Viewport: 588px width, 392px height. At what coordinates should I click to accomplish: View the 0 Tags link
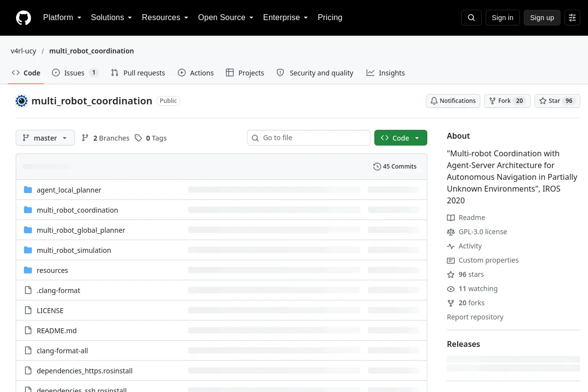[151, 138]
